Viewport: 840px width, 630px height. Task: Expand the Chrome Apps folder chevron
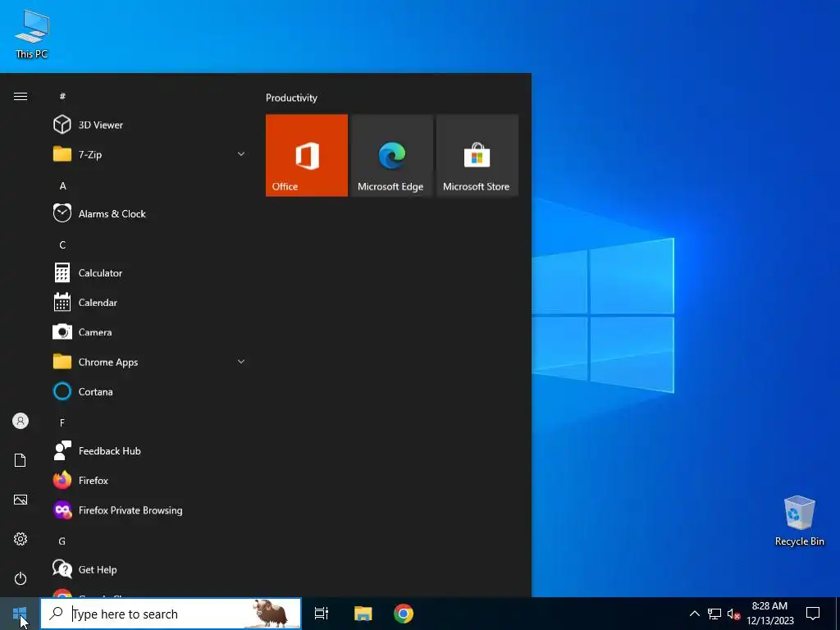click(241, 362)
